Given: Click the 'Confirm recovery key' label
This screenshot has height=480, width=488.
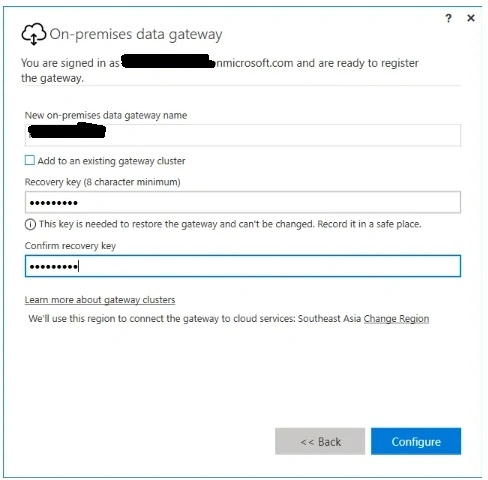Looking at the screenshot, I should point(70,246).
